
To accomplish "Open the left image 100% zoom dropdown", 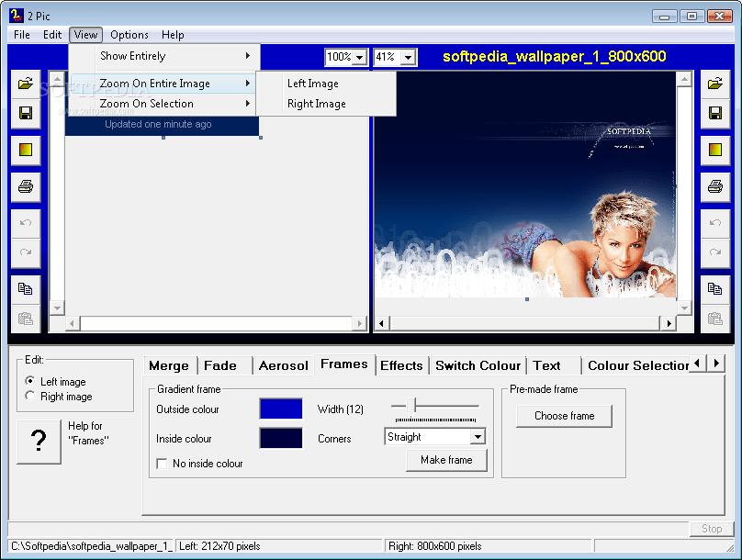I will [360, 58].
